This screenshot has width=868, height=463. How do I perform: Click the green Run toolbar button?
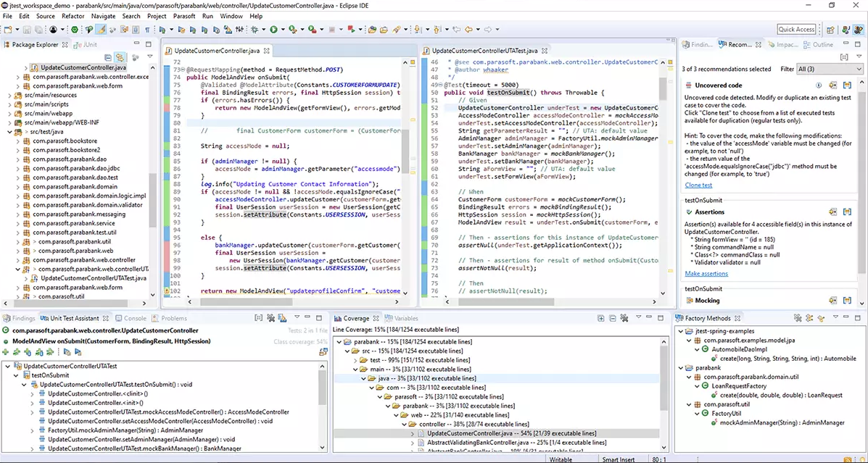click(274, 29)
